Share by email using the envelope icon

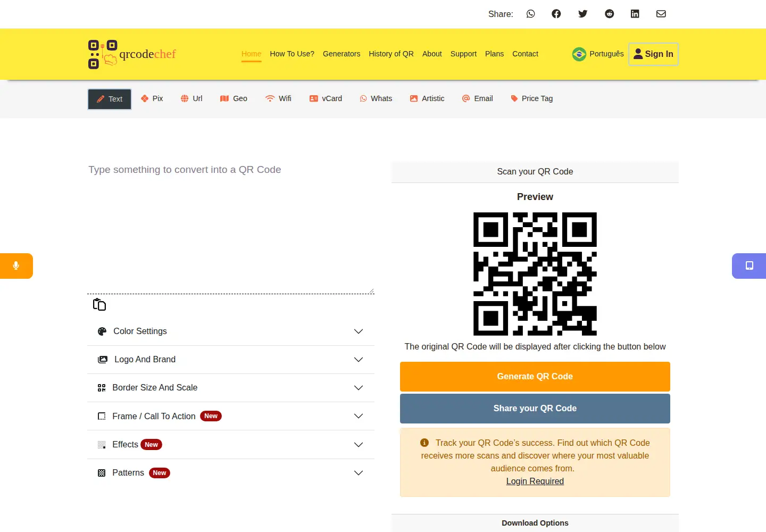pos(661,14)
